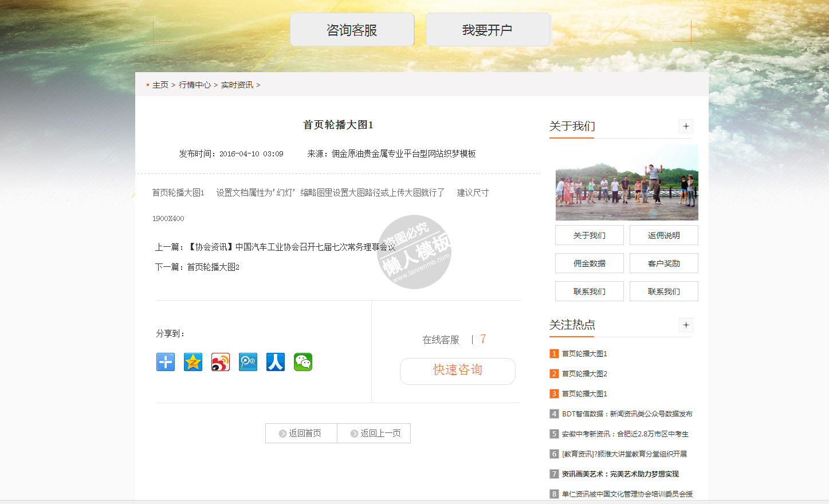Image resolution: width=829 pixels, height=504 pixels.
Task: Open the 返佣说明 sidebar button
Action: (x=663, y=235)
